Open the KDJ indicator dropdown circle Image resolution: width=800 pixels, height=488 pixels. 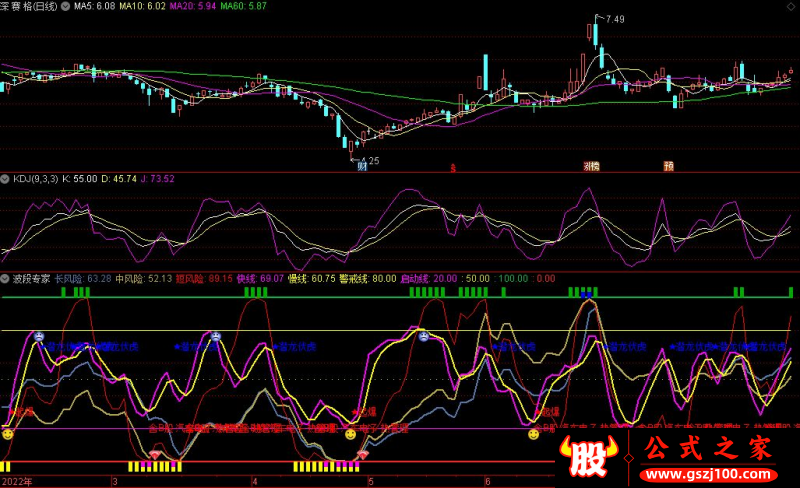tap(5, 179)
